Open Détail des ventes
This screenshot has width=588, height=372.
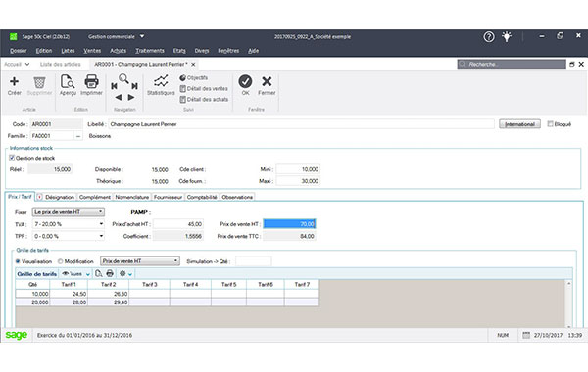[x=204, y=89]
